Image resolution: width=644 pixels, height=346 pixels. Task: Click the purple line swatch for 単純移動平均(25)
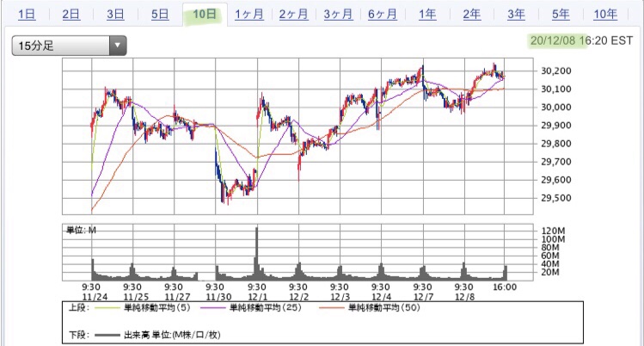212,308
